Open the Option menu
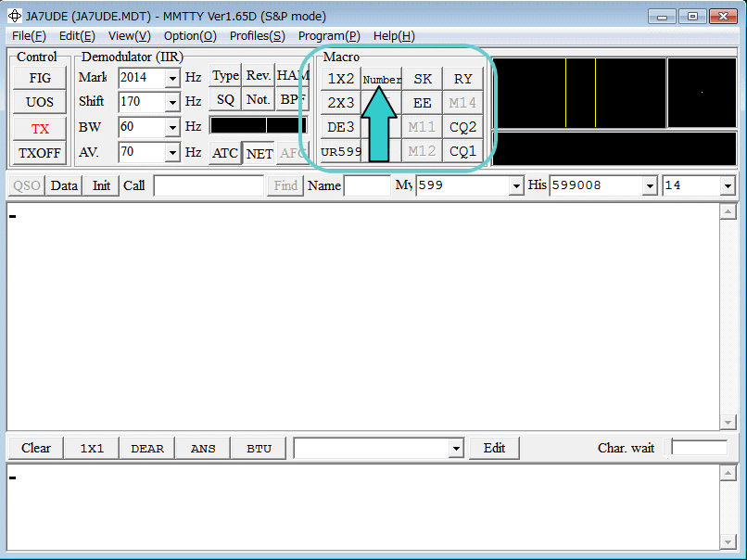Viewport: 747px width, 560px height. [x=190, y=36]
